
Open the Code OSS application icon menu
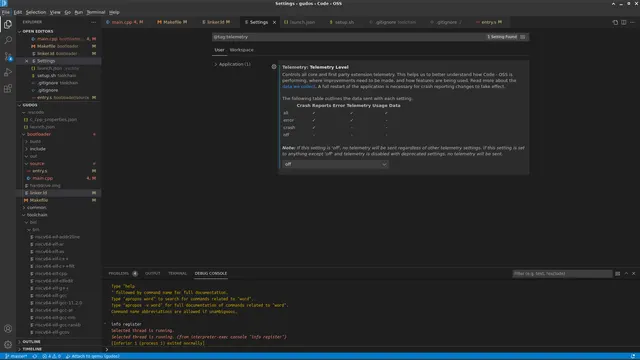pyautogui.click(x=4, y=3)
